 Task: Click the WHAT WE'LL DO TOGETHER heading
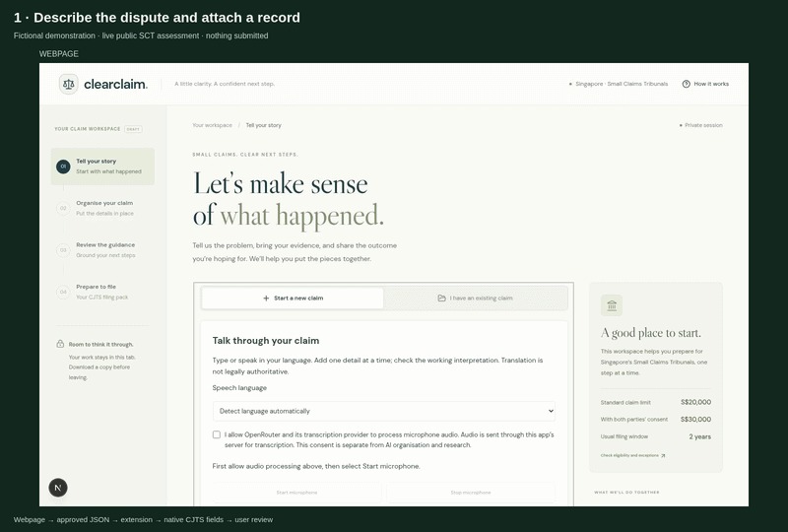coord(626,493)
